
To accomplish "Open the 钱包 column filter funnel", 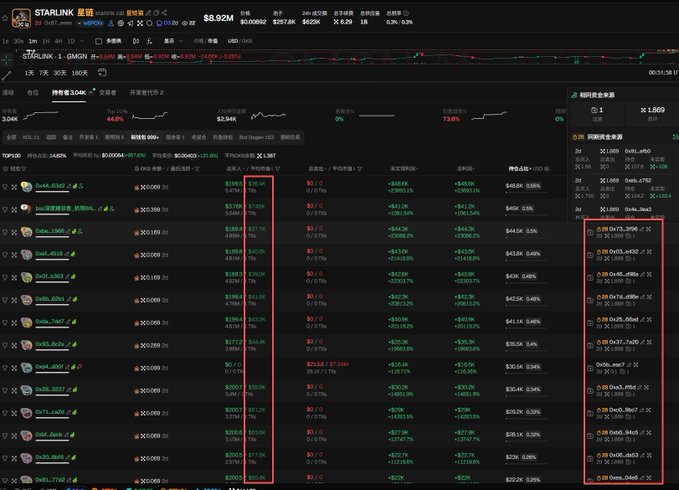I will click(24, 168).
